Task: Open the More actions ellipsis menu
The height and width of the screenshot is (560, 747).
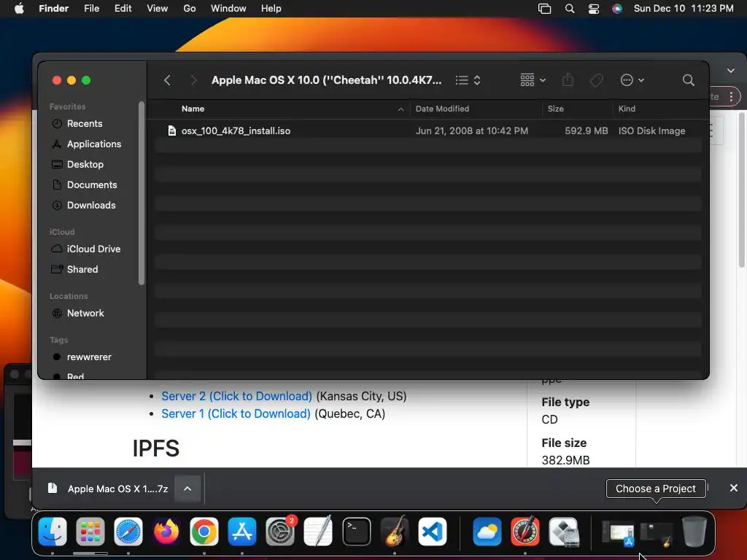Action: [632, 80]
